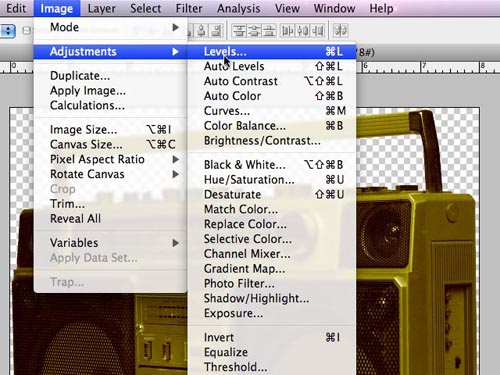This screenshot has height=375, width=500.
Task: Open the View menu
Action: [x=287, y=8]
